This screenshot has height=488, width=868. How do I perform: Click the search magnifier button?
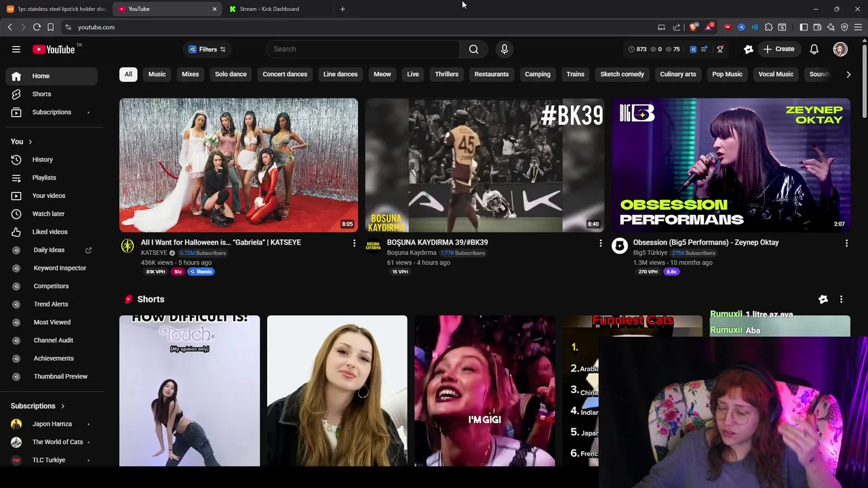(x=473, y=49)
